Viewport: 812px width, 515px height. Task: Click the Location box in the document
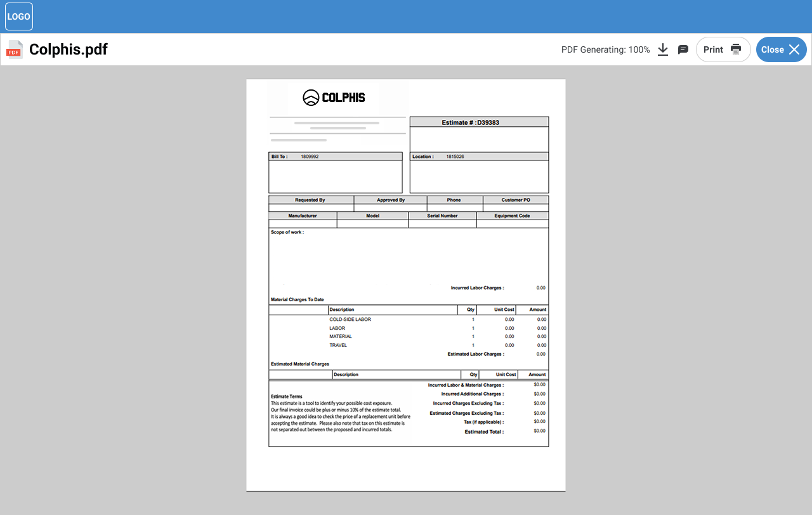[x=479, y=173]
